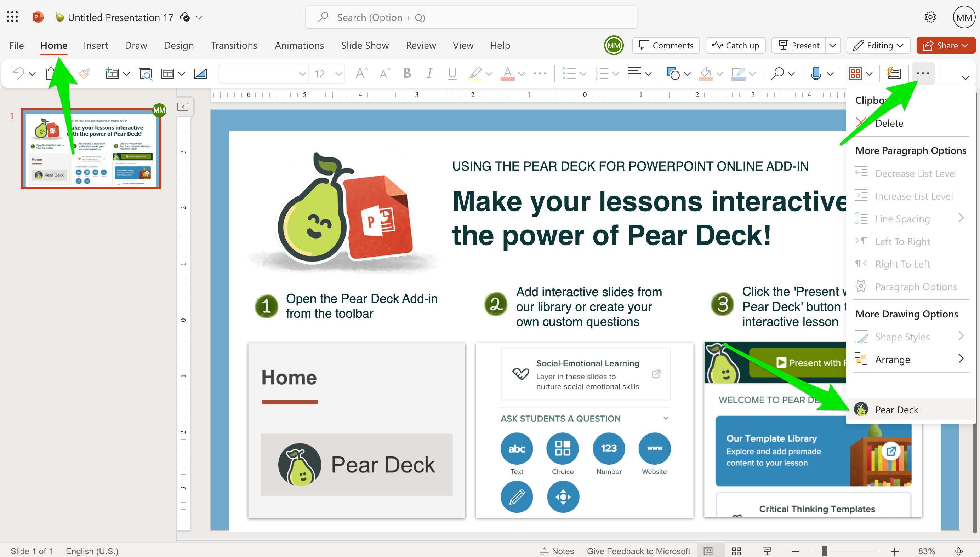This screenshot has height=557, width=980.
Task: Apply underline formatting
Action: pos(452,74)
